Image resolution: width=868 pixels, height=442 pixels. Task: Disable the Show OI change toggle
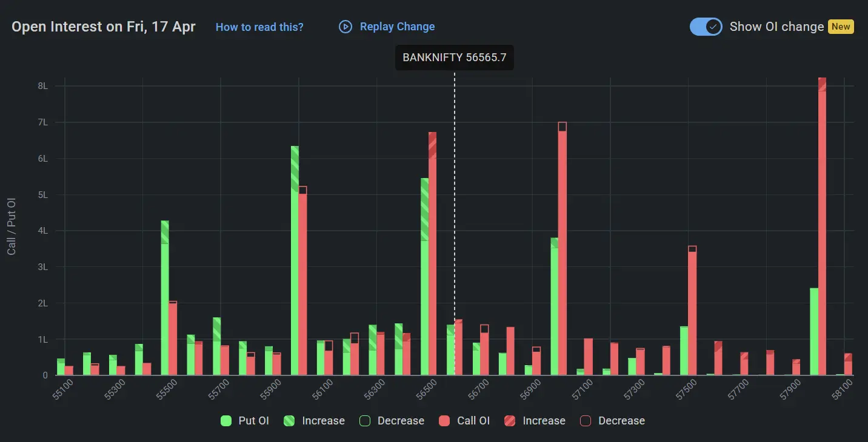point(706,26)
